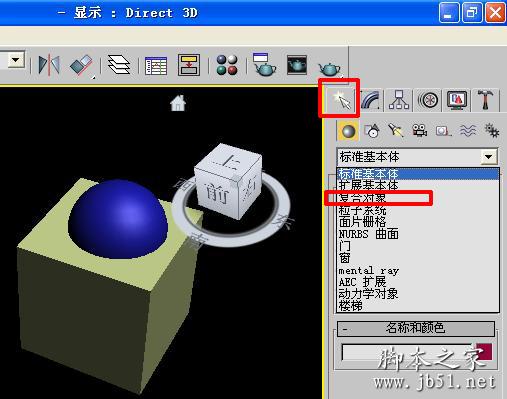Restore down the 3ds Max window
This screenshot has width=507, height=399.
[x=472, y=13]
